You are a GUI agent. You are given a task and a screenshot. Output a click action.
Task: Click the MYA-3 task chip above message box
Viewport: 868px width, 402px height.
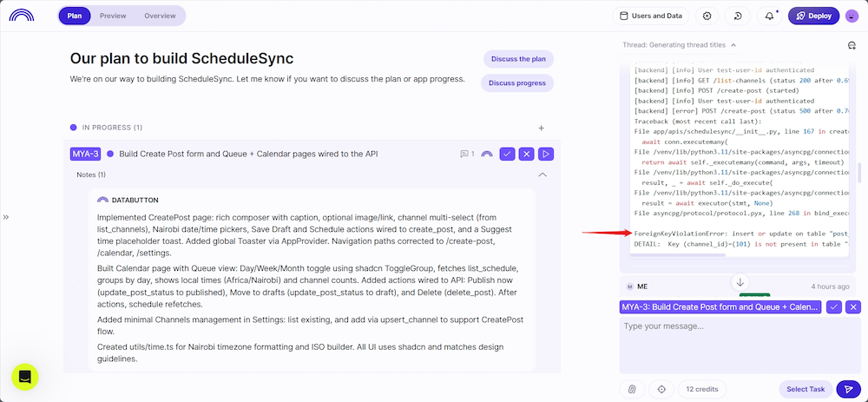(x=720, y=307)
